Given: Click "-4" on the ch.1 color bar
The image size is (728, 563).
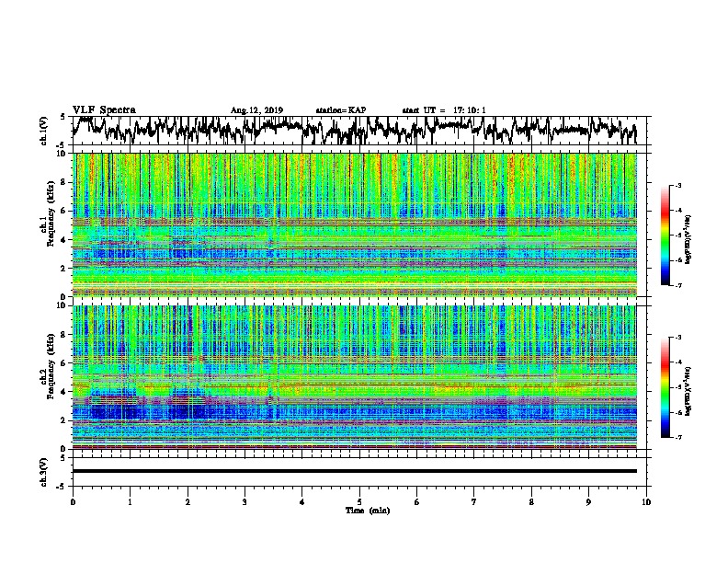Looking at the screenshot, I should pyautogui.click(x=677, y=211).
